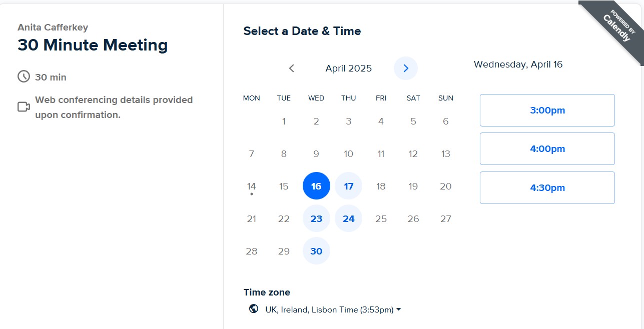This screenshot has height=329, width=644.
Task: Click the clock icon next to 30 min
Action: 24,76
